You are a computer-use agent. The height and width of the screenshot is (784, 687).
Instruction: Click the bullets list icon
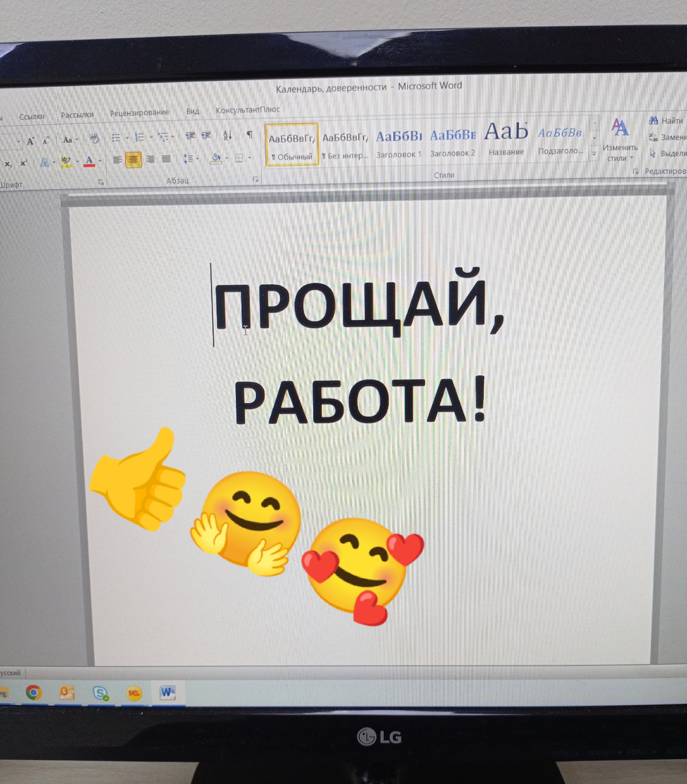[117, 136]
